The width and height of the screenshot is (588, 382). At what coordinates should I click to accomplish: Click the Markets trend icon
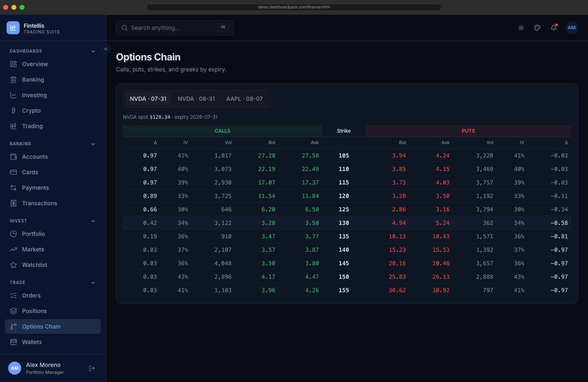[x=13, y=249]
